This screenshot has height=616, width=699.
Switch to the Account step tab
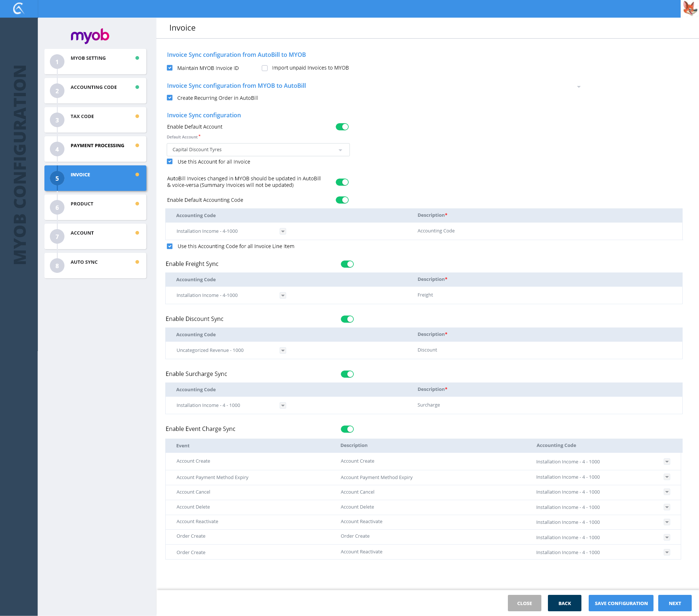[x=95, y=236]
